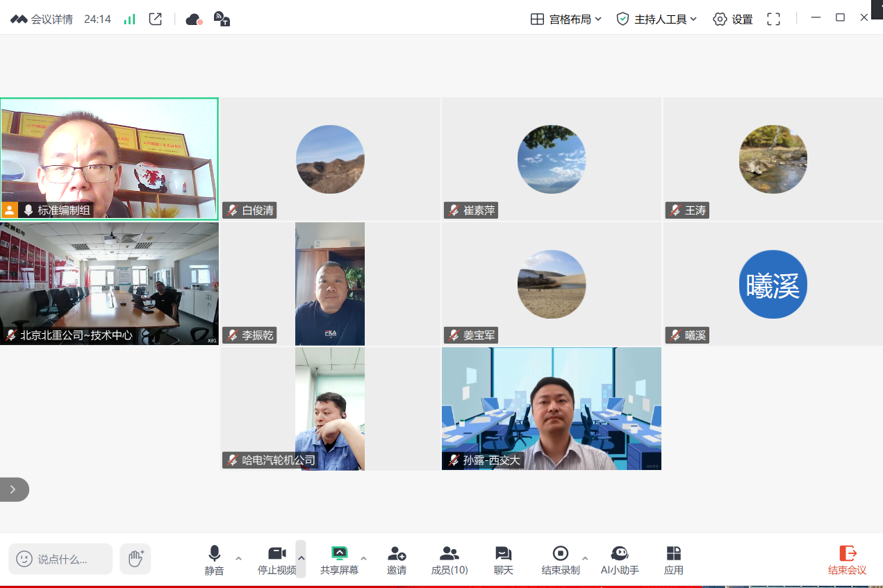
Task: Click the cloud recording status icon
Action: point(194,19)
